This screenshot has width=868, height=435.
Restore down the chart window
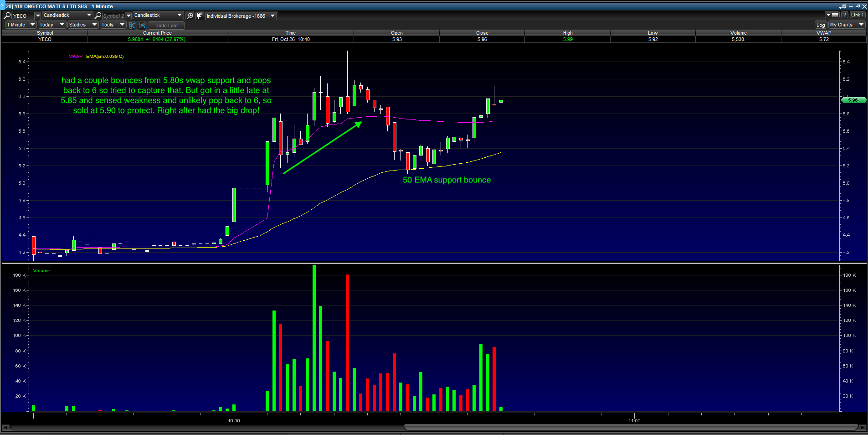click(858, 6)
